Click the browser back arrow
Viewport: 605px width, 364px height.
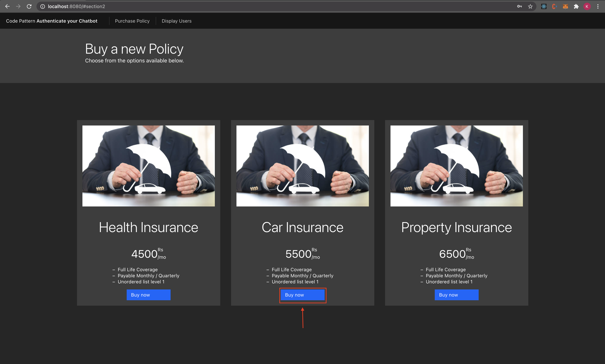click(x=7, y=6)
